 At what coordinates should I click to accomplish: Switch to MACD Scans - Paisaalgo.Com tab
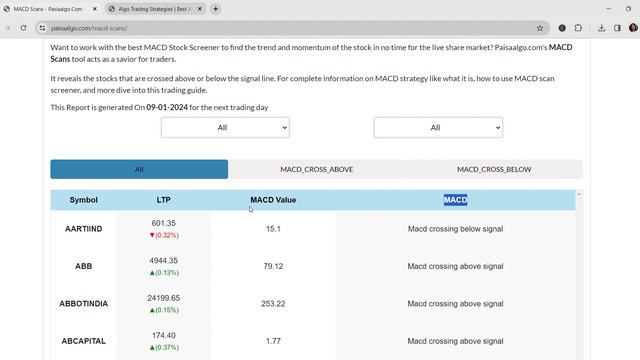pyautogui.click(x=48, y=9)
